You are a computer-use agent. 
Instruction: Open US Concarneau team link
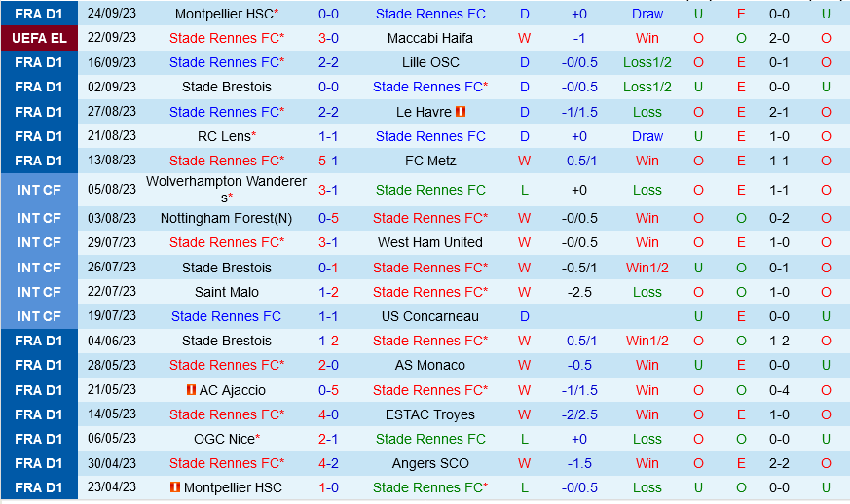429,316
